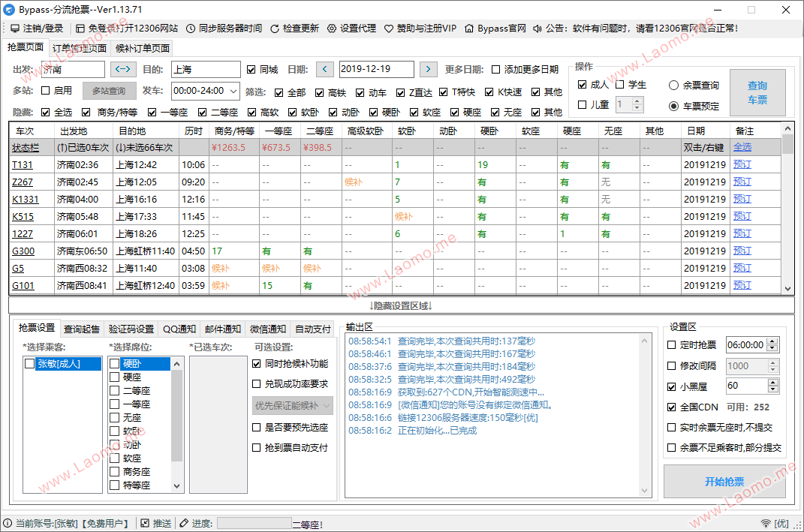Open the 微信通知 tab
804x532 pixels.
(x=268, y=329)
